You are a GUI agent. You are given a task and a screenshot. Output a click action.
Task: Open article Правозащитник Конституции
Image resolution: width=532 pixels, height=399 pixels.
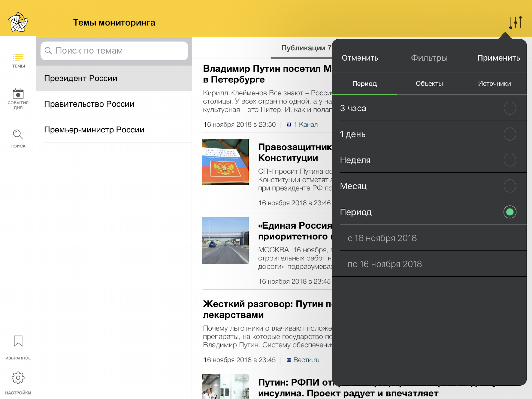[295, 153]
